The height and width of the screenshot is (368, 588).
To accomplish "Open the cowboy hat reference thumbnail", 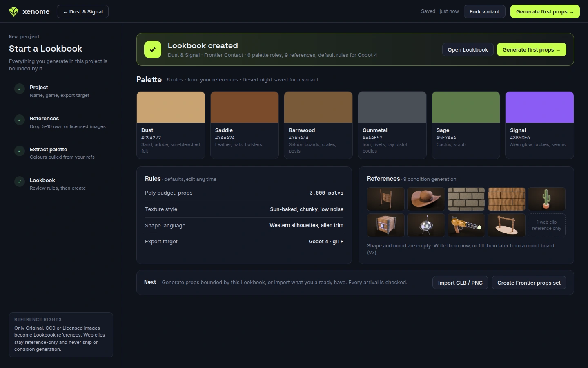I will click(426, 199).
